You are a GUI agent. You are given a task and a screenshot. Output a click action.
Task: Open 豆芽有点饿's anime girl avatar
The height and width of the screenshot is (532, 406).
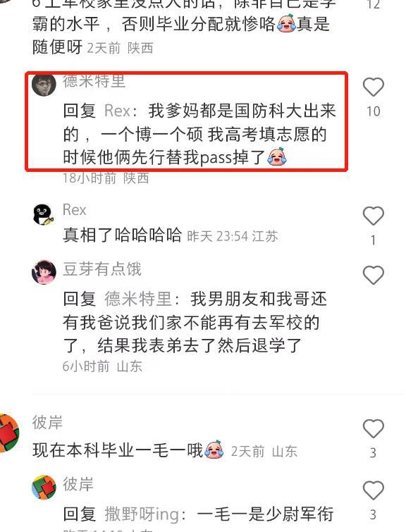(x=44, y=272)
